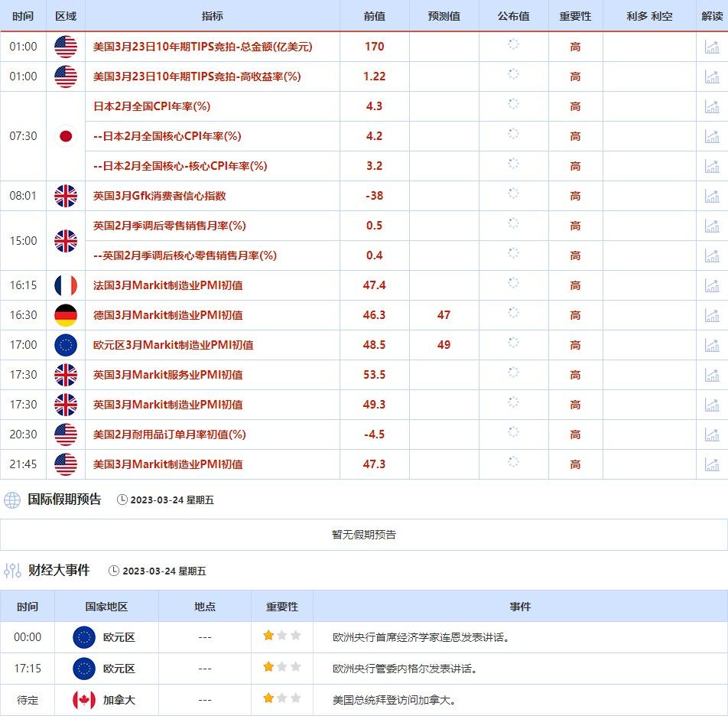Click the US flag for TIPS总金额 row

point(66,47)
